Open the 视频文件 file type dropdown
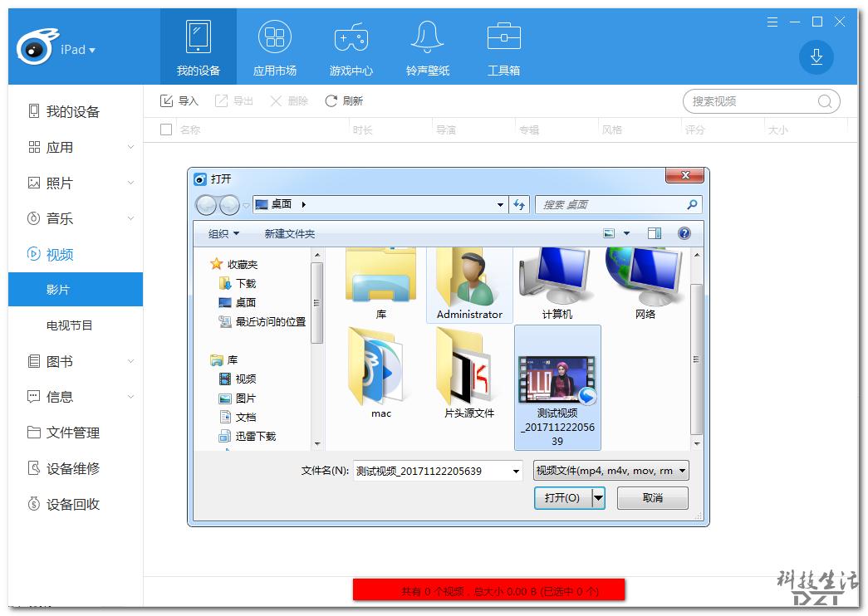 coord(611,470)
